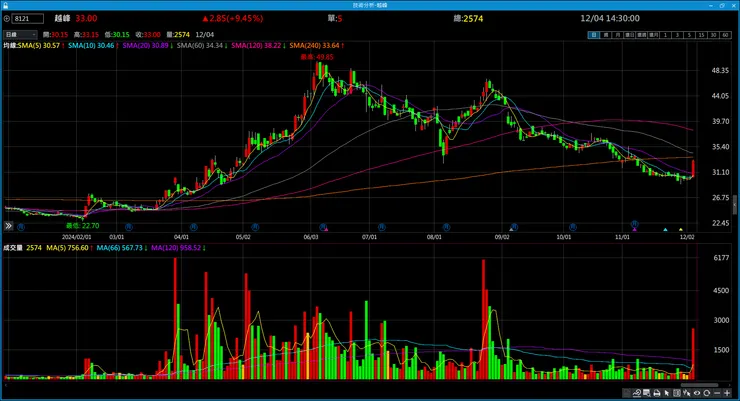This screenshot has height=401, width=740.
Task: Select the 30-minute interval button
Action: coord(713,35)
